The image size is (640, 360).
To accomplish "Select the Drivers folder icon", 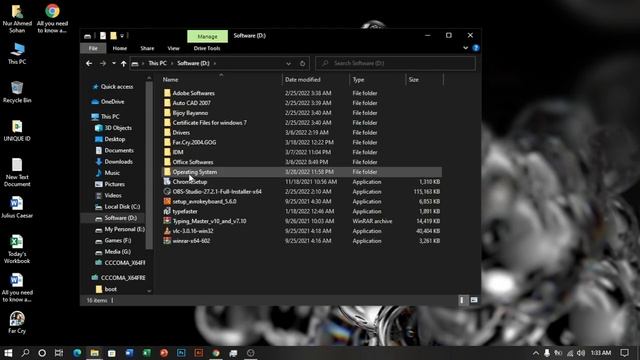I will [167, 132].
